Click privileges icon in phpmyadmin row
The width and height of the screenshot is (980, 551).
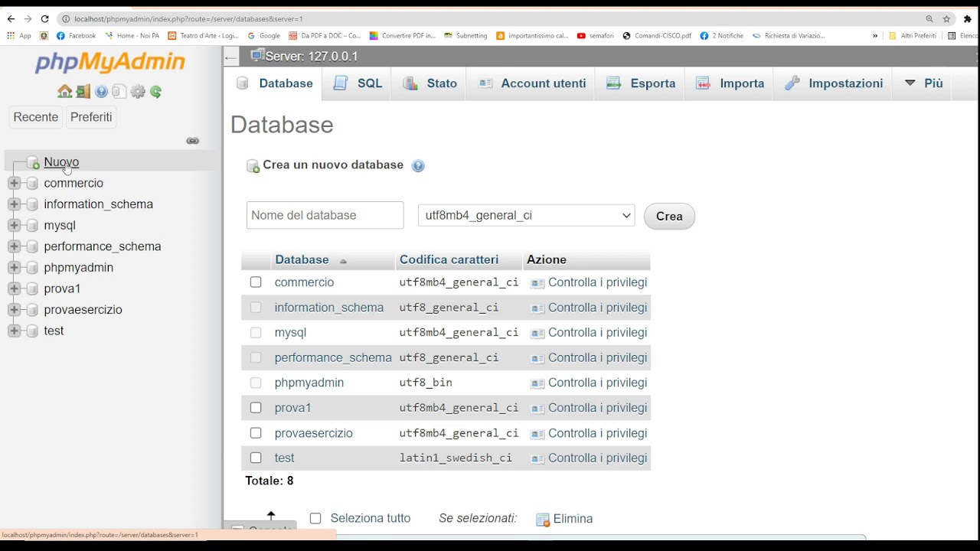tap(537, 383)
